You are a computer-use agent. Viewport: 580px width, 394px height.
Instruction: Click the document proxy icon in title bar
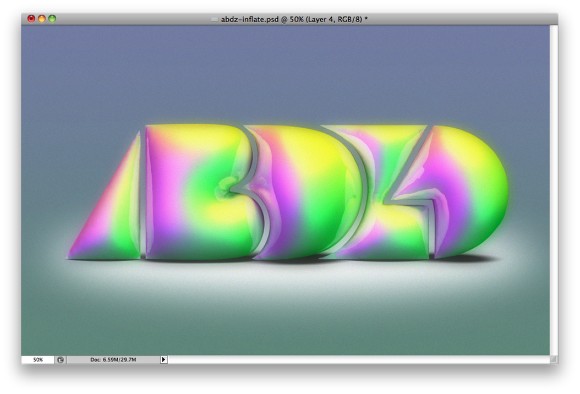214,19
